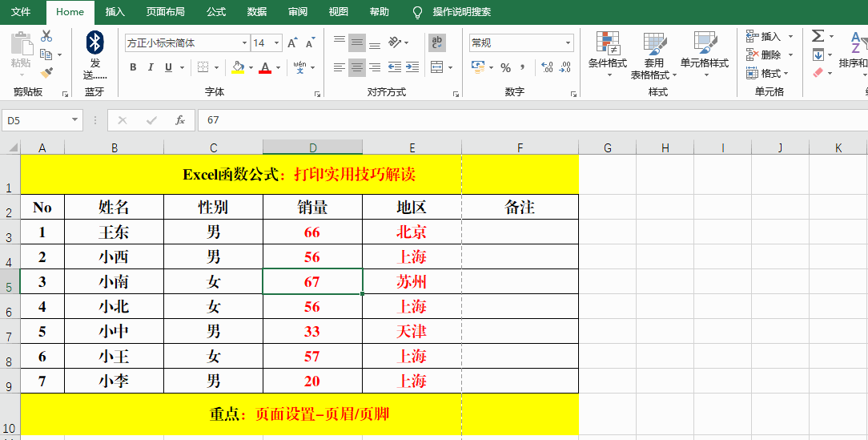Apply percent style
Image resolution: width=868 pixels, height=440 pixels.
click(x=505, y=67)
